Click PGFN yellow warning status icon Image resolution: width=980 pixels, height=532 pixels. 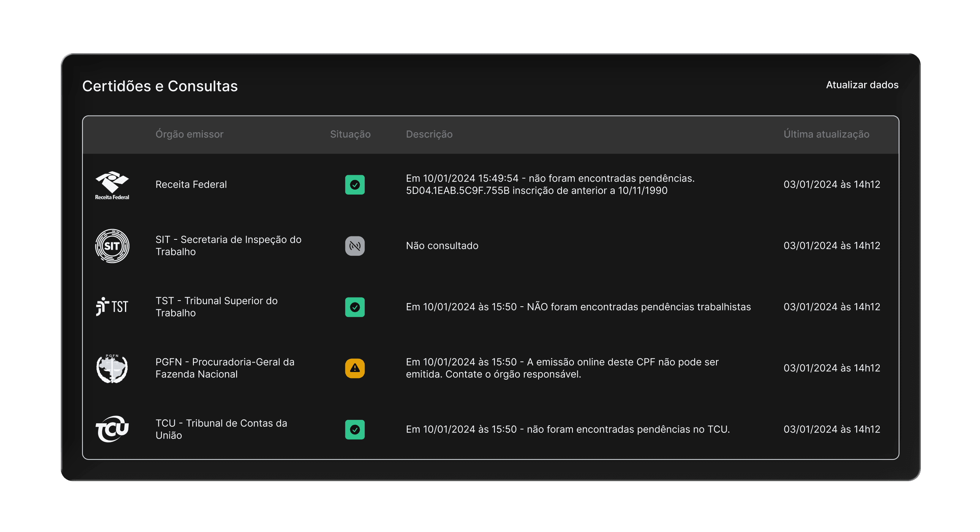click(x=354, y=368)
